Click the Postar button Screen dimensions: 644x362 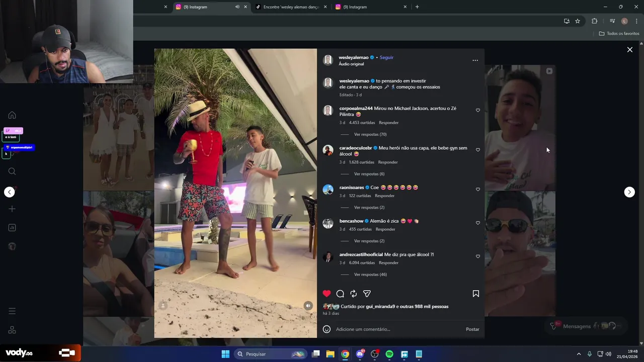(x=472, y=329)
